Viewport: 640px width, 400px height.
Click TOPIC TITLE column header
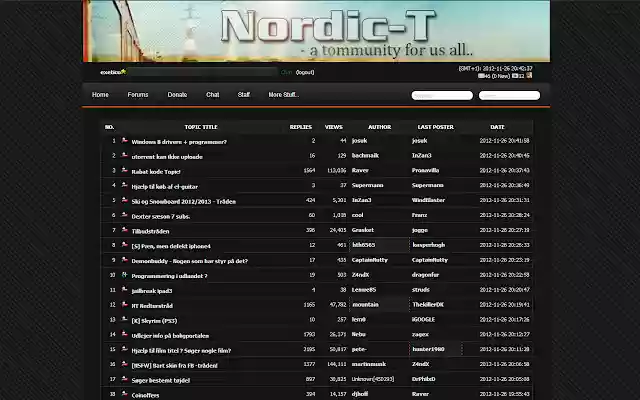pyautogui.click(x=201, y=127)
